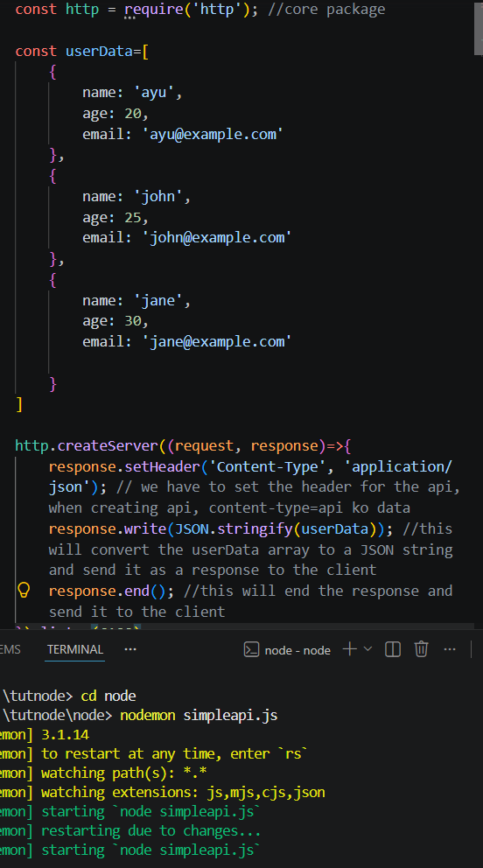
Task: Click the lightbulb code action icon
Action: coord(24,591)
